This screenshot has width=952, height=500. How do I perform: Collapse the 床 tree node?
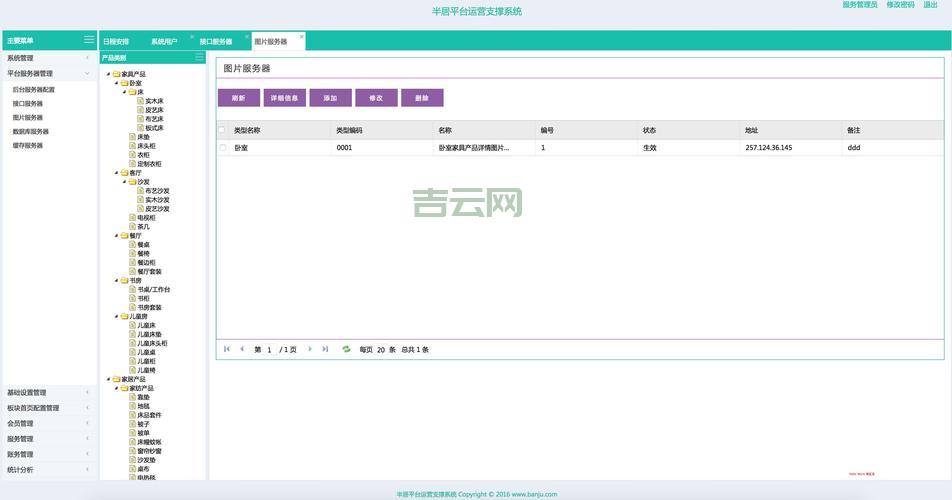coord(124,92)
